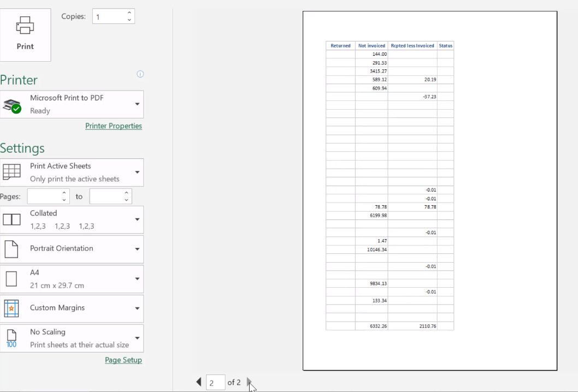Open the No Scaling options dropdown
This screenshot has width=578, height=392.
[x=138, y=338]
